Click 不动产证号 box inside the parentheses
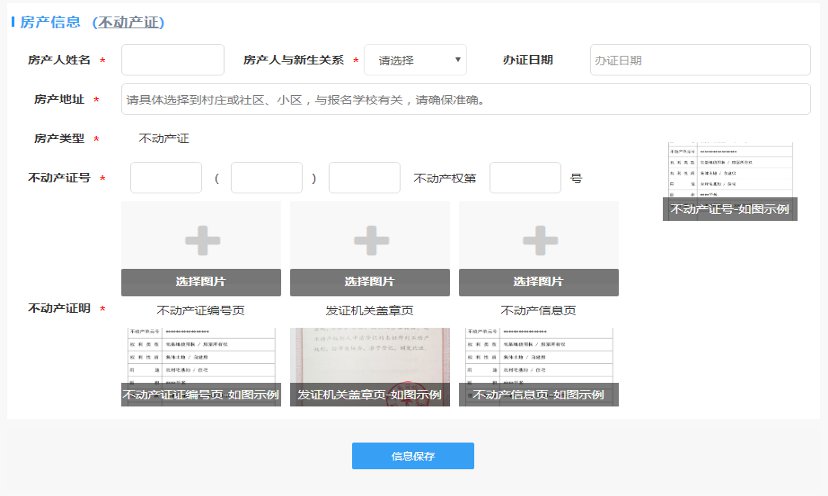This screenshot has width=828, height=496. (266, 178)
